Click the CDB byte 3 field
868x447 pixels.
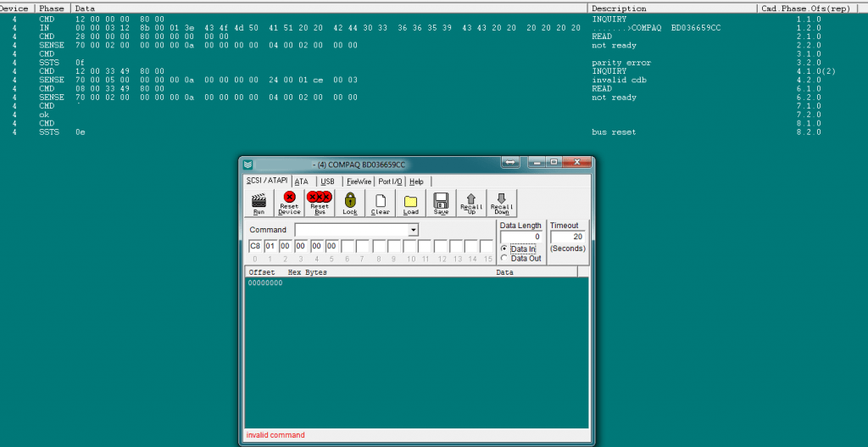point(301,246)
